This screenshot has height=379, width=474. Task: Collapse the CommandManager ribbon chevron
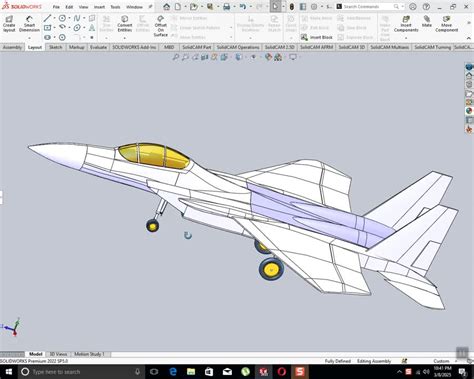click(469, 38)
